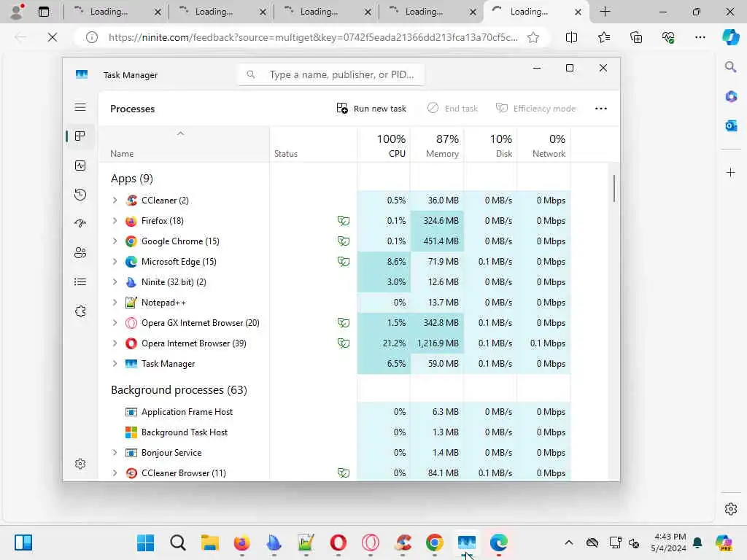747x560 pixels.
Task: Open Task Manager settings gear
Action: tap(80, 463)
